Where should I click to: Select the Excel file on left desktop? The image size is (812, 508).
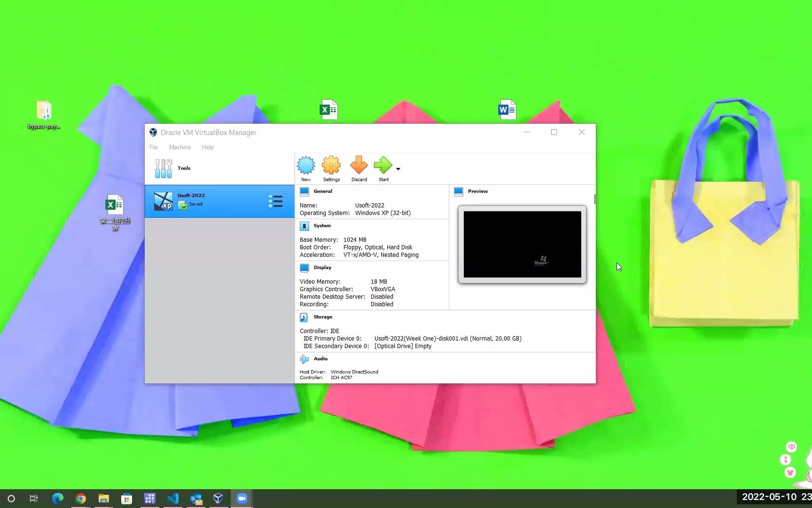coord(115,213)
